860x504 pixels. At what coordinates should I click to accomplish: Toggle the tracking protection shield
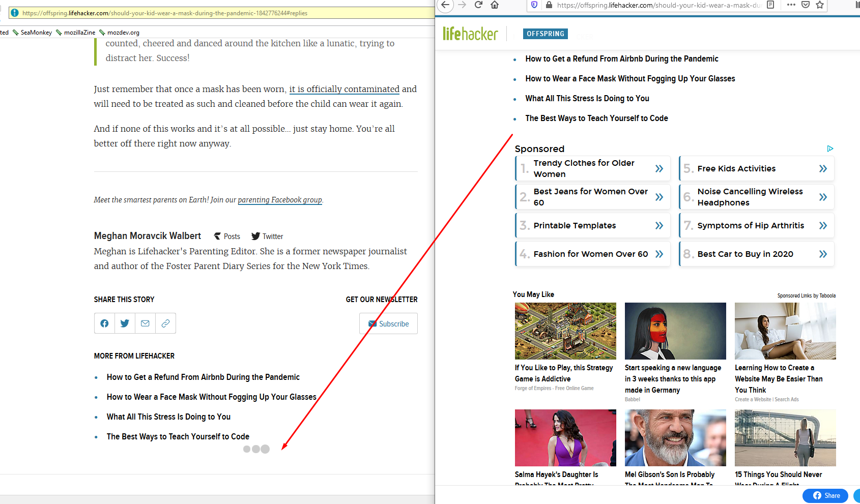[535, 5]
